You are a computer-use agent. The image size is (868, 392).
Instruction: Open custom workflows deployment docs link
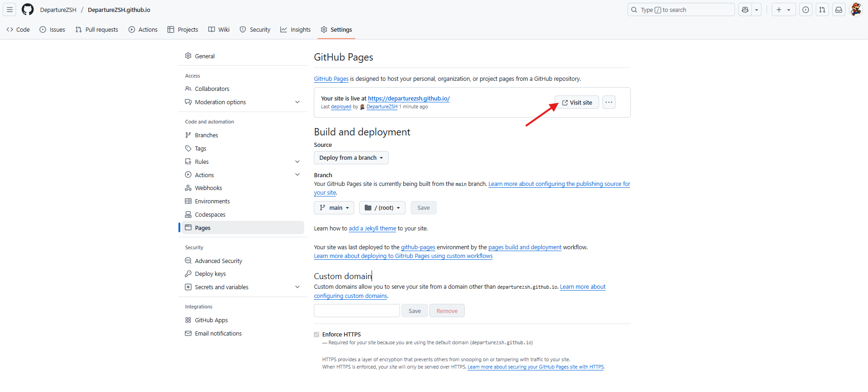(403, 256)
